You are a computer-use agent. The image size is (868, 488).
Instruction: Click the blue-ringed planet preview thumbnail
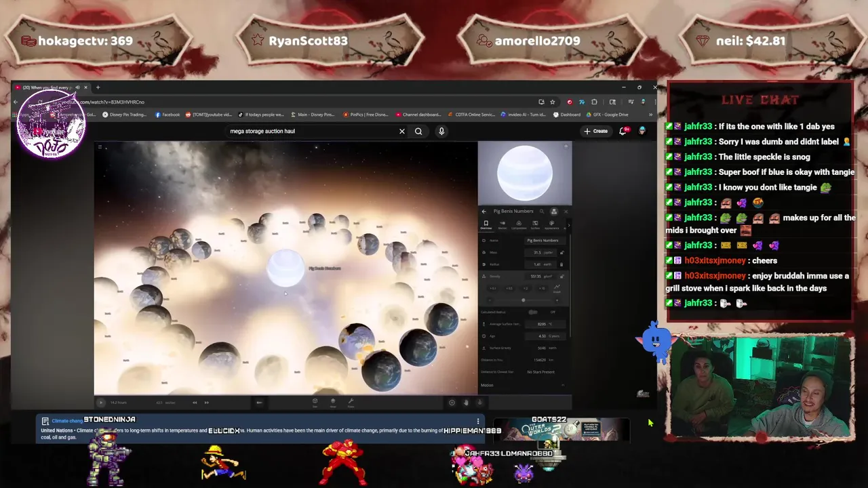coord(525,174)
